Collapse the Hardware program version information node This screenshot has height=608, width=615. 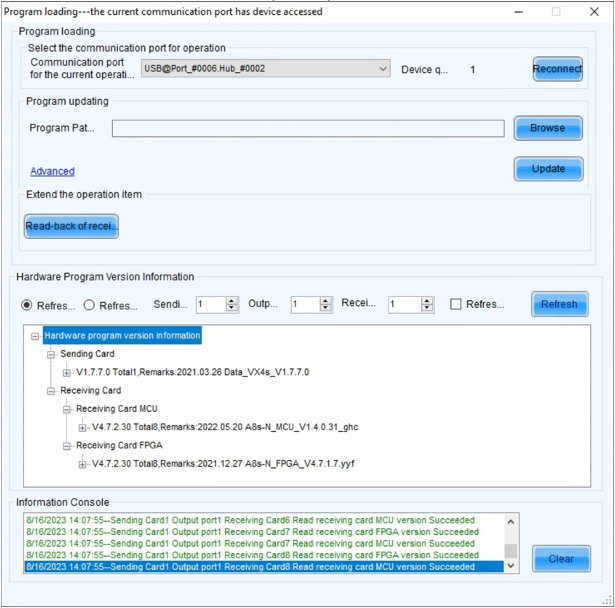click(x=36, y=336)
